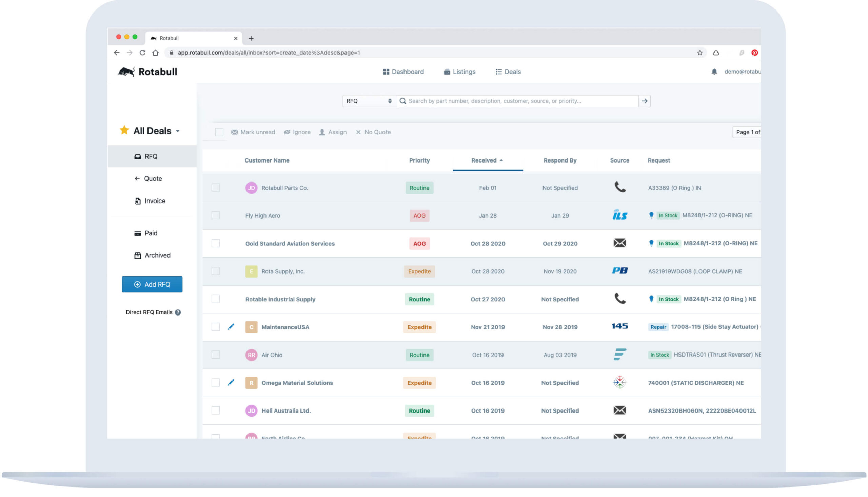Click the Direct RFQ Emails help icon
The width and height of the screenshot is (868, 497).
(178, 312)
